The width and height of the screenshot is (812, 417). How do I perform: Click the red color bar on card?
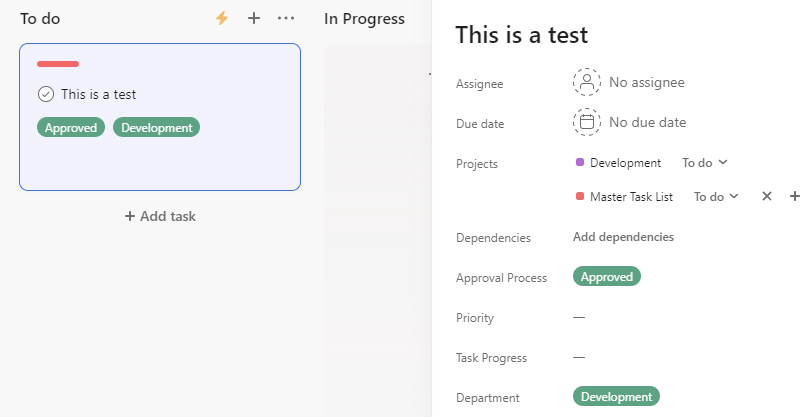[58, 64]
